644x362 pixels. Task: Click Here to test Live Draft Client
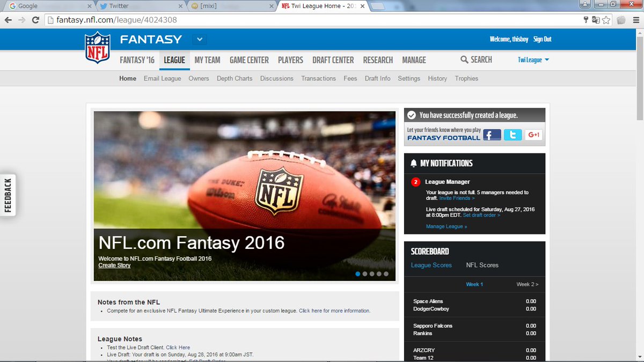tap(178, 348)
